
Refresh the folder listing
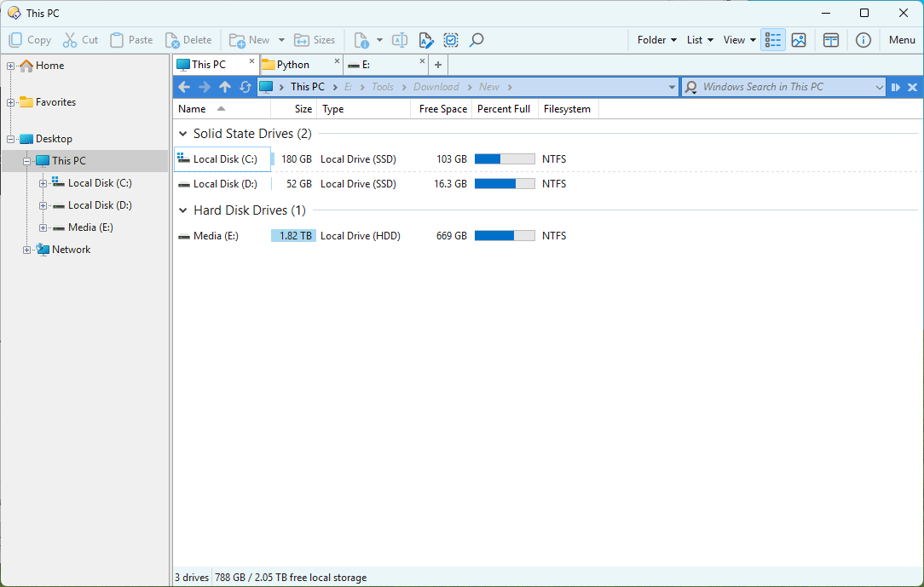click(x=245, y=87)
